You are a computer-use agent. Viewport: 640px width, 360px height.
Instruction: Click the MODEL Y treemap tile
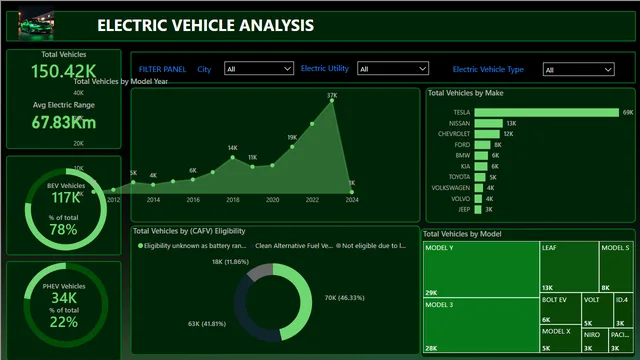[x=481, y=269]
